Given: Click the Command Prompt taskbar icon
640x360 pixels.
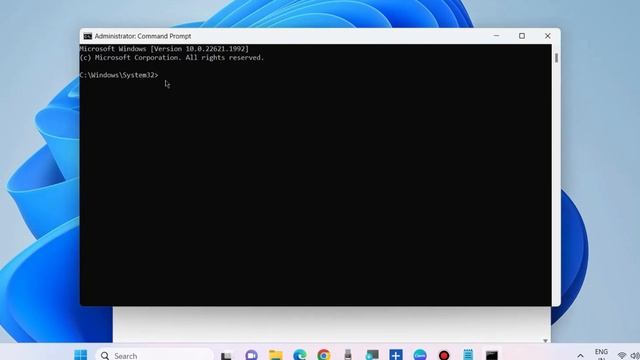Looking at the screenshot, I should click(x=492, y=355).
